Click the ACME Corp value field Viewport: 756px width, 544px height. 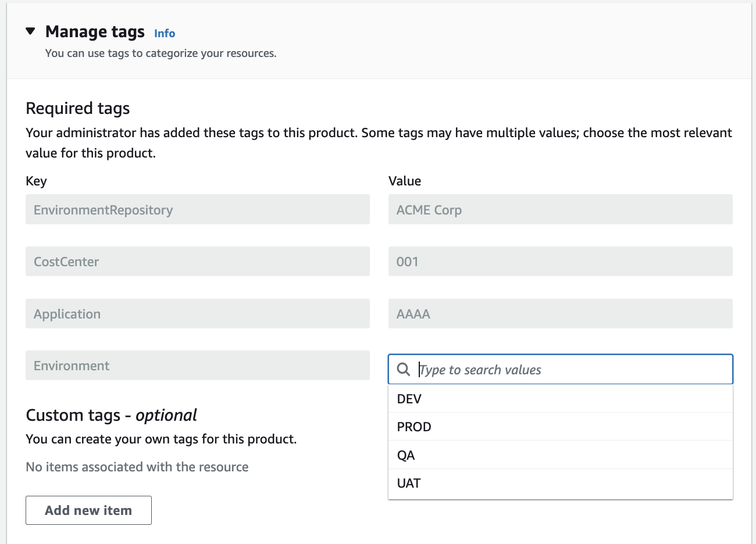[x=561, y=209]
